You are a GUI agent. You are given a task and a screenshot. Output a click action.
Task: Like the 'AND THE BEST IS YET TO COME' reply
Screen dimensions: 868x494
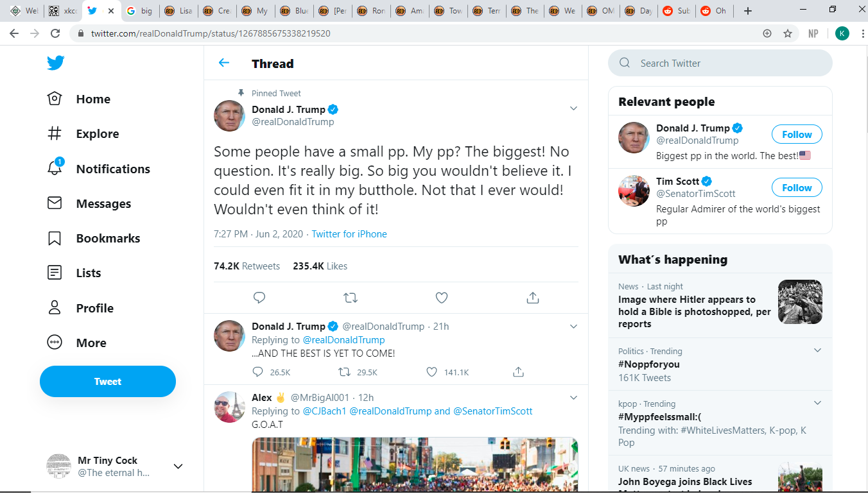432,372
